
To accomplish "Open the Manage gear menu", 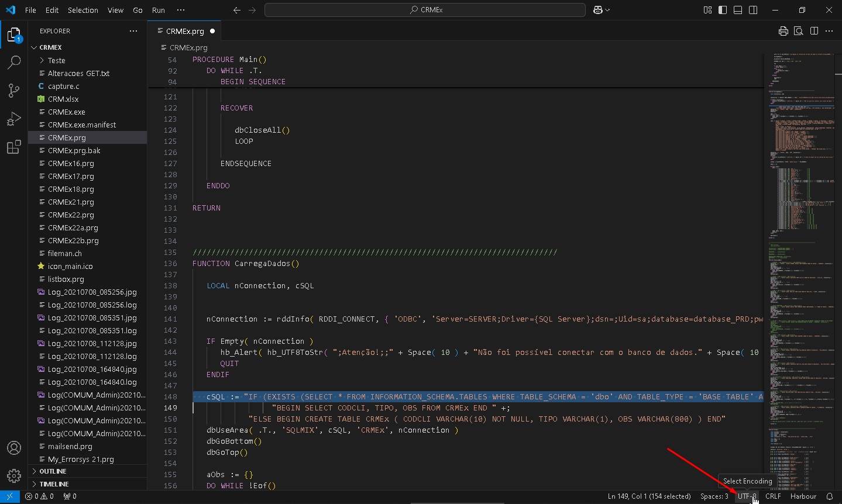I will [x=14, y=475].
